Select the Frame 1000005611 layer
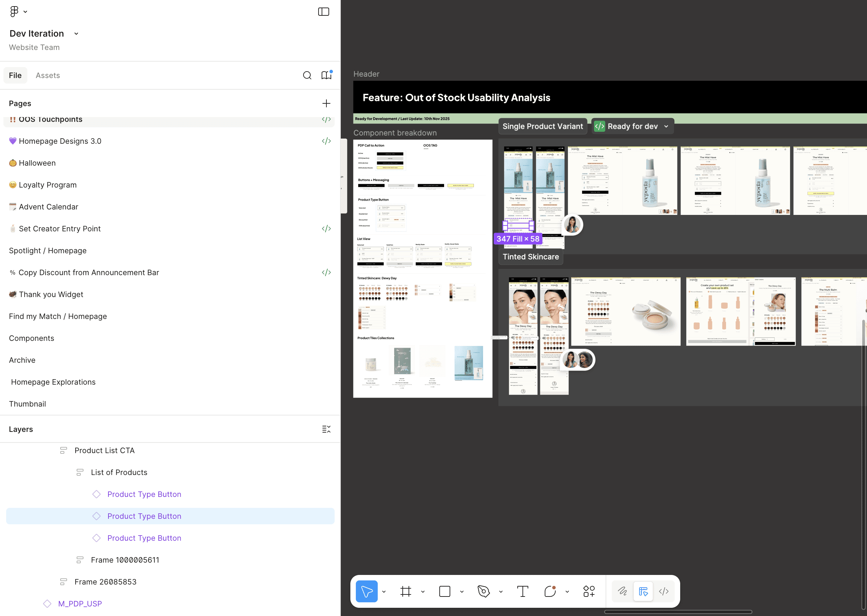Viewport: 867px width, 616px height. pyautogui.click(x=125, y=560)
